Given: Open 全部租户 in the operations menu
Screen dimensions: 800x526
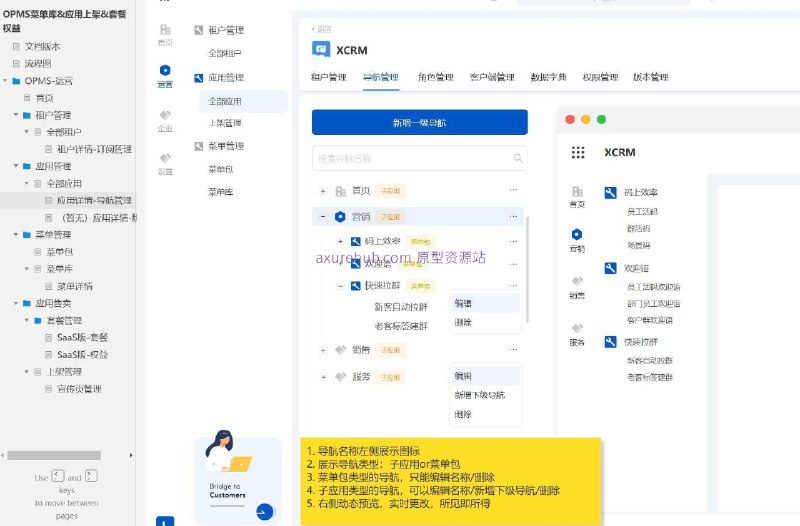Looking at the screenshot, I should [225, 53].
